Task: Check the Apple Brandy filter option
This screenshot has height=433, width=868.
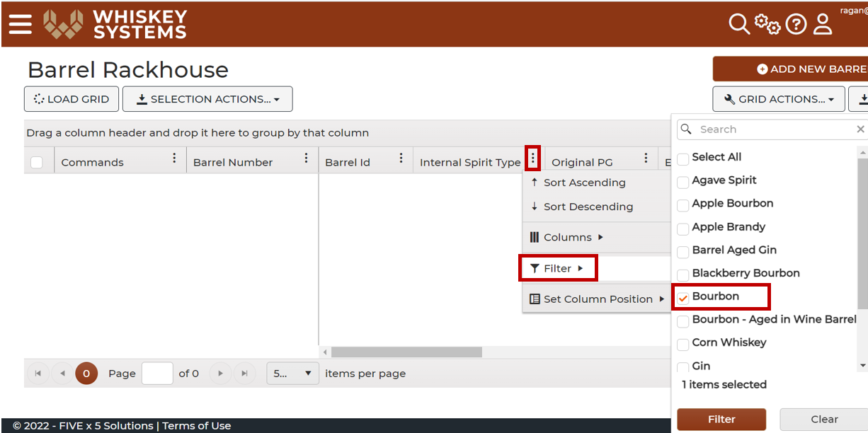Action: [683, 229]
